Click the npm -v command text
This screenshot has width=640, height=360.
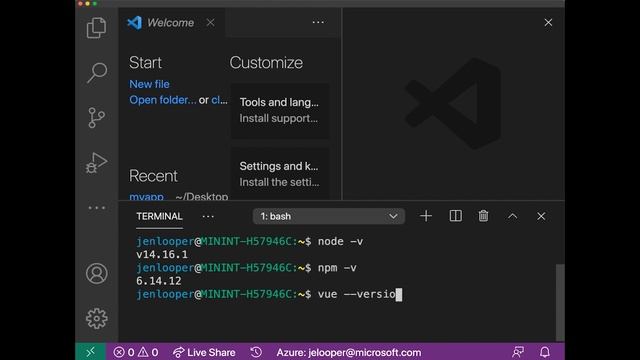[337, 268]
